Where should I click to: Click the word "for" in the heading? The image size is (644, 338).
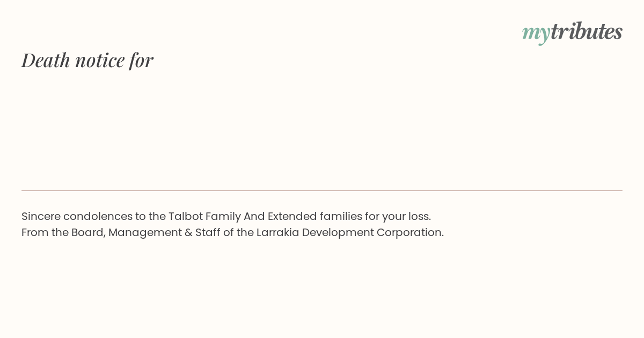[141, 60]
